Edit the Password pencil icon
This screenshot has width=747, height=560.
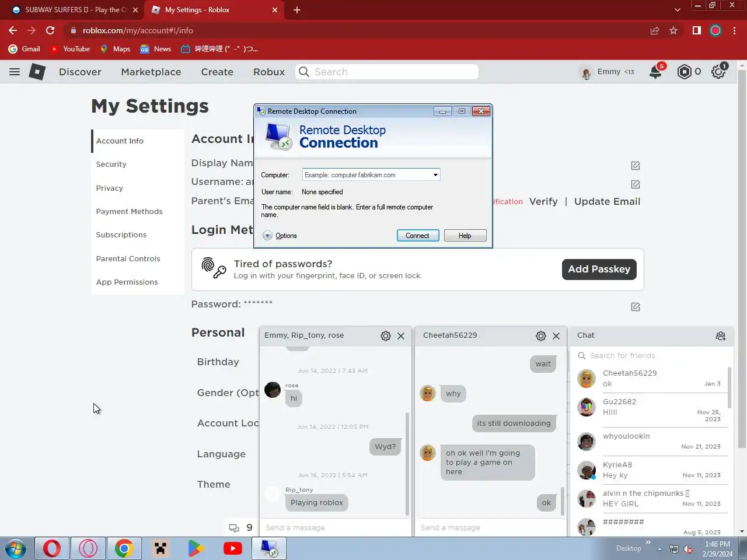(636, 307)
